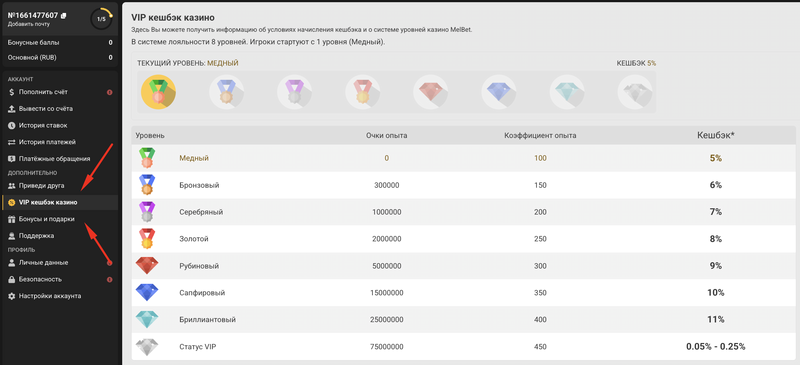Click the person icon beside Личные данные

(x=12, y=262)
